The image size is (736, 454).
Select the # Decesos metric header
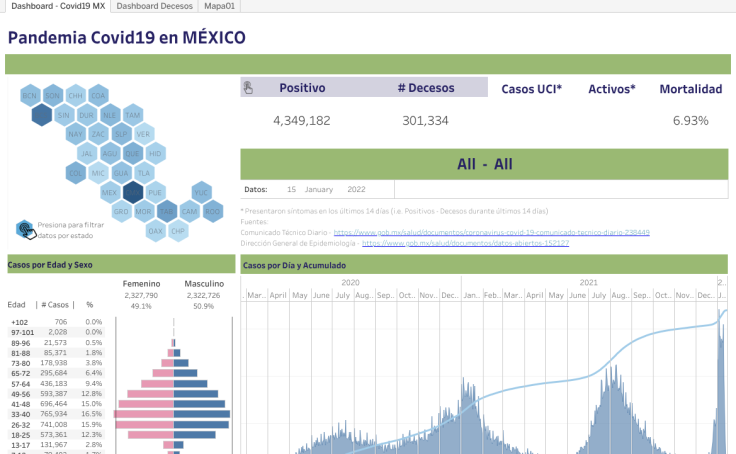pos(425,88)
